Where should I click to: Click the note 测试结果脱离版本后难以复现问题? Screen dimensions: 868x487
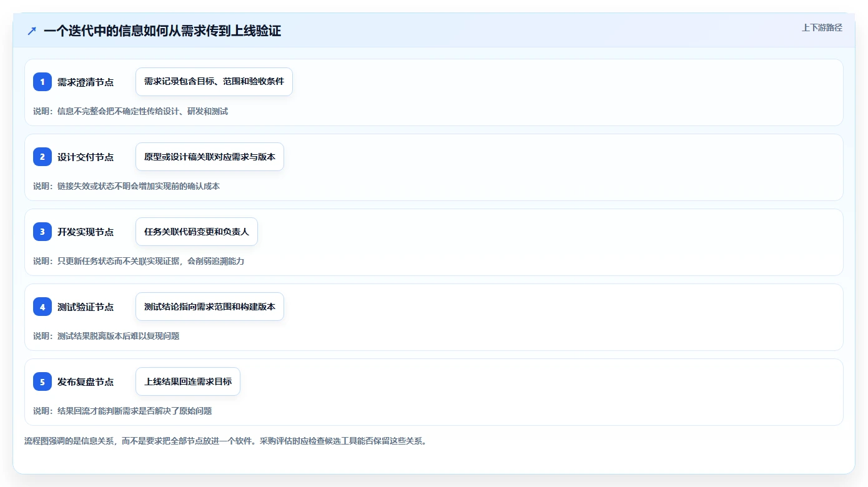tap(118, 336)
